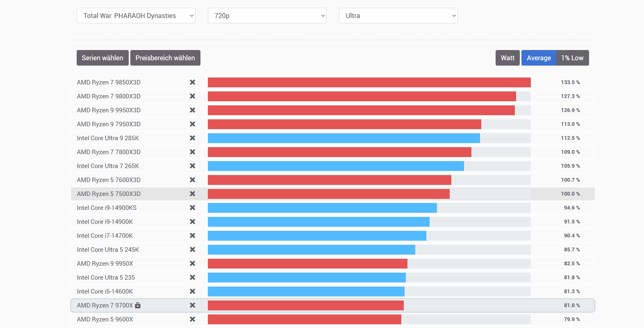Remove Intel Core Ultra 5 245K row
Screen dimensions: 644x328
192,250
